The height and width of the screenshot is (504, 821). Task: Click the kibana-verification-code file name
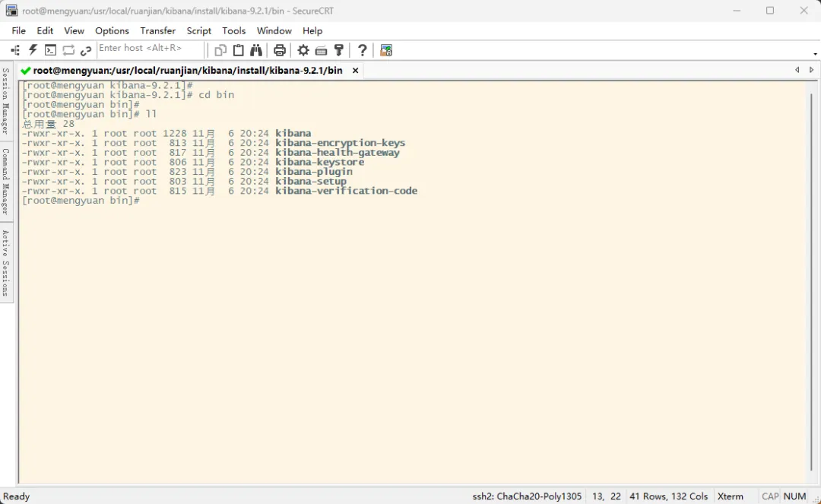pyautogui.click(x=347, y=191)
